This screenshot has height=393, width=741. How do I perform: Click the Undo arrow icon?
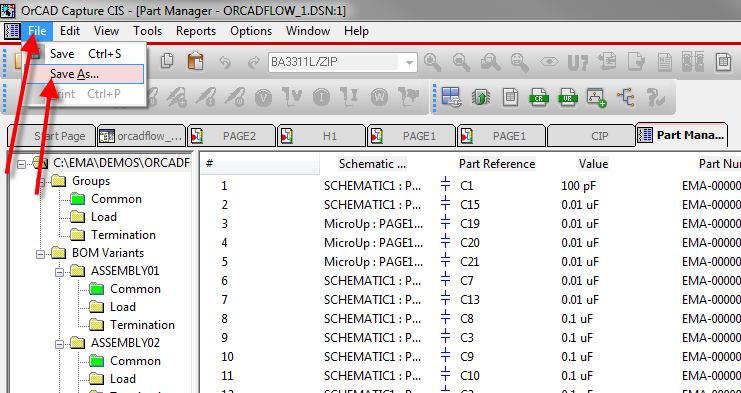click(x=225, y=62)
